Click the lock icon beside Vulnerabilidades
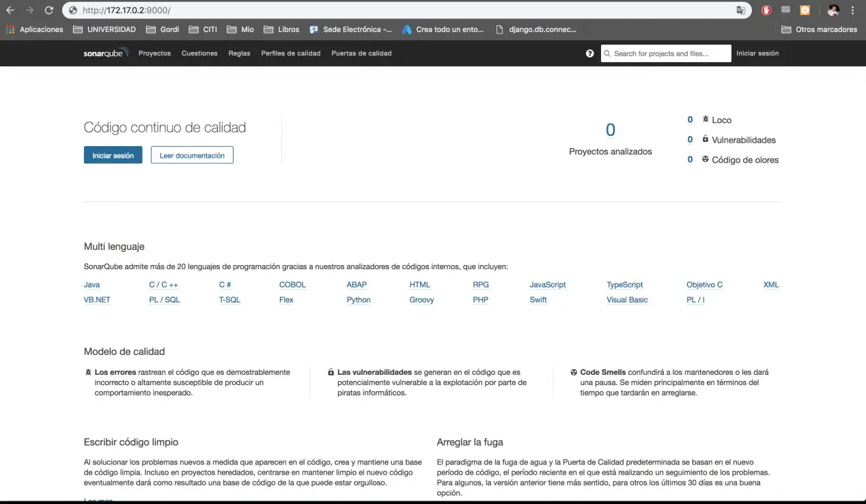The width and height of the screenshot is (866, 504). 706,139
